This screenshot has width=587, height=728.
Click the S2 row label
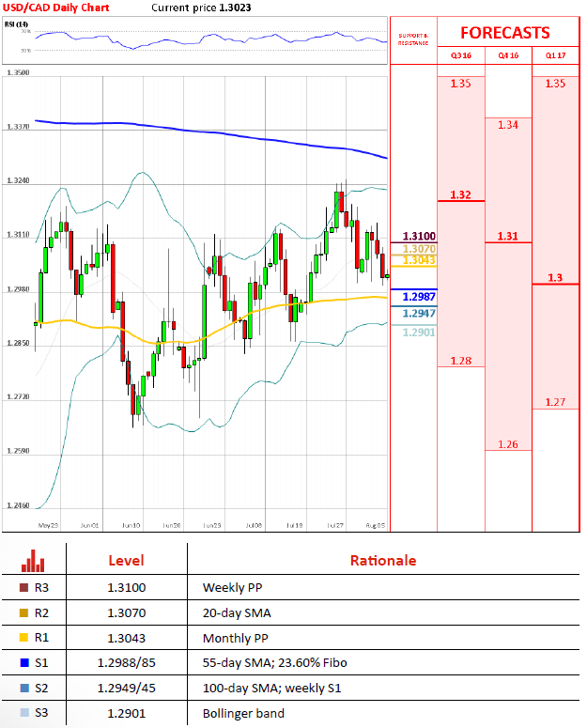coord(41,688)
